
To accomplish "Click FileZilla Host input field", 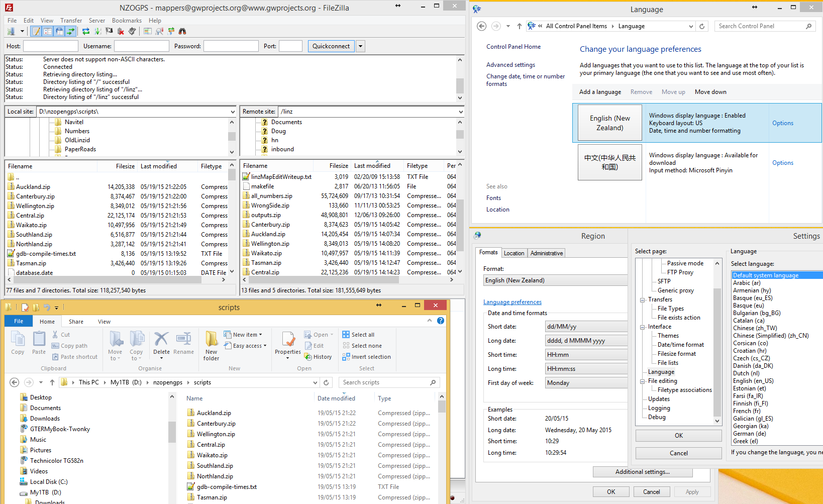I will pos(51,46).
